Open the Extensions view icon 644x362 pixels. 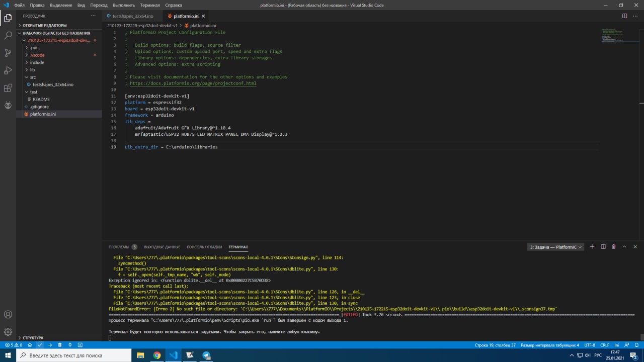[x=8, y=88]
